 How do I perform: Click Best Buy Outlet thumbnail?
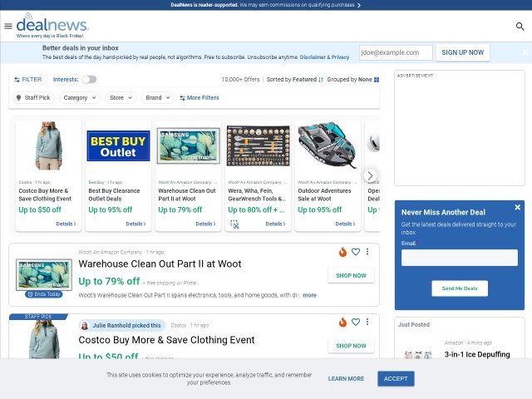(118, 146)
